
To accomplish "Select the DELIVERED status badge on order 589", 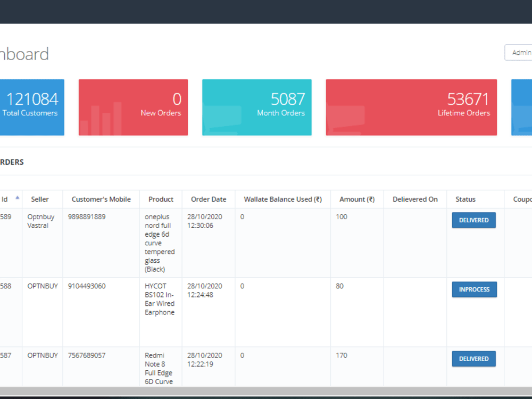I will coord(473,220).
